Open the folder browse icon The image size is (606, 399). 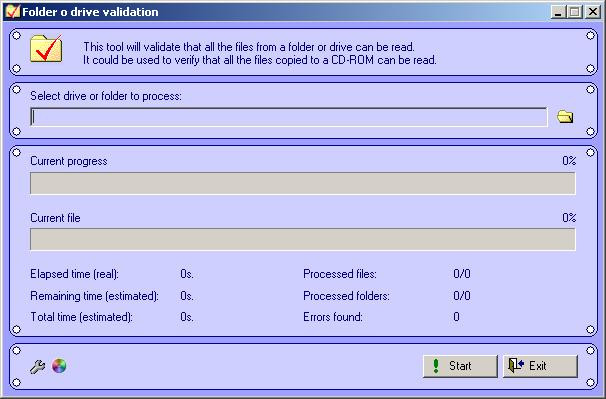coord(565,117)
